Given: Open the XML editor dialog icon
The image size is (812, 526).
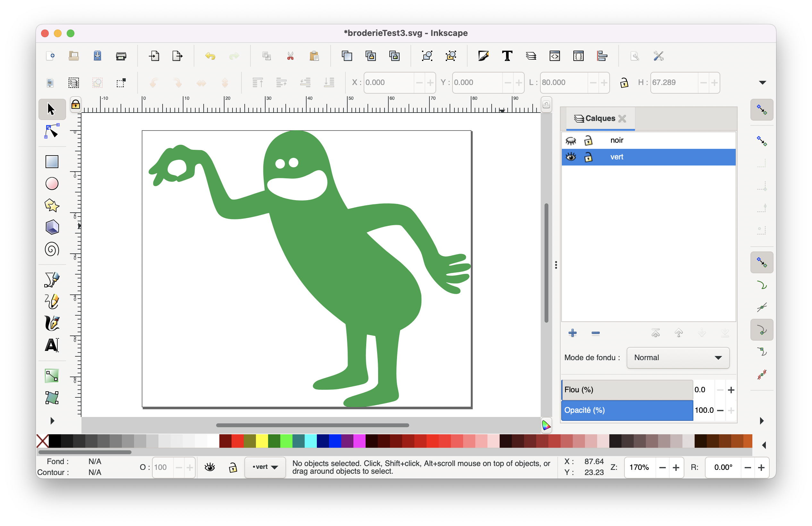Looking at the screenshot, I should click(x=554, y=56).
